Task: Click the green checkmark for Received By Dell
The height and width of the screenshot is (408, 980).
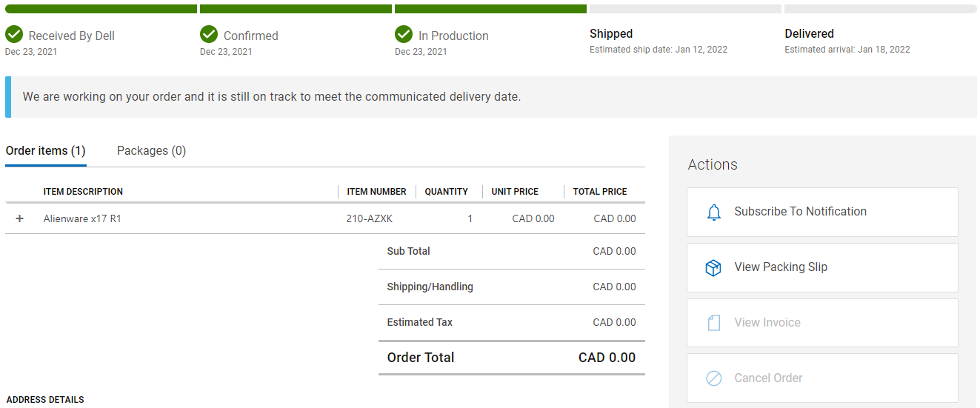Action: (x=14, y=34)
